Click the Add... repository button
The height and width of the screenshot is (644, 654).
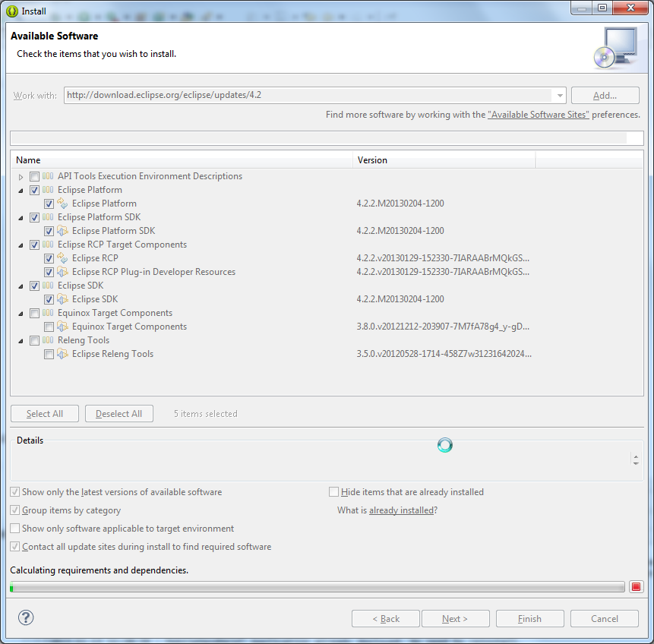(605, 96)
